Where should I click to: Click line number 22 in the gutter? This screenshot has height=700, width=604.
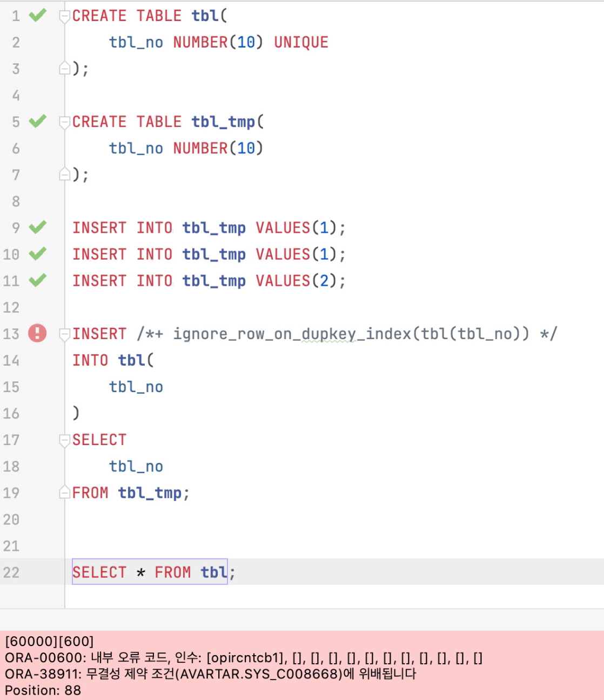coord(11,573)
